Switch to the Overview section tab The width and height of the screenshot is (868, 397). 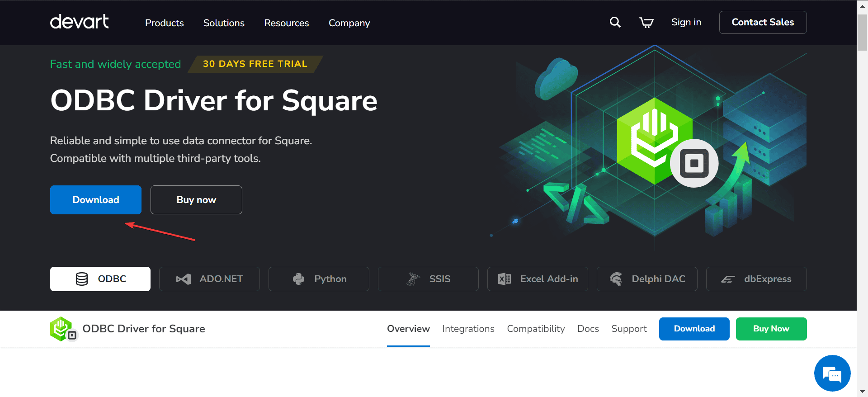tap(408, 329)
